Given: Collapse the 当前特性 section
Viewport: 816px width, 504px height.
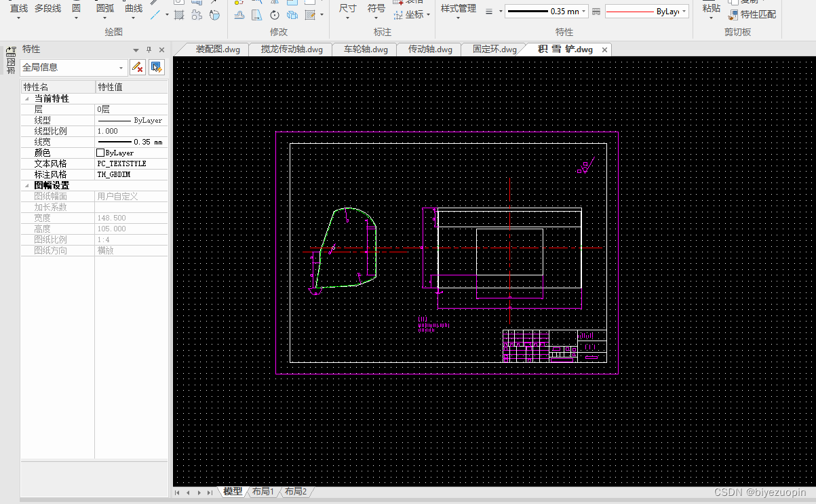Looking at the screenshot, I should [x=28, y=98].
